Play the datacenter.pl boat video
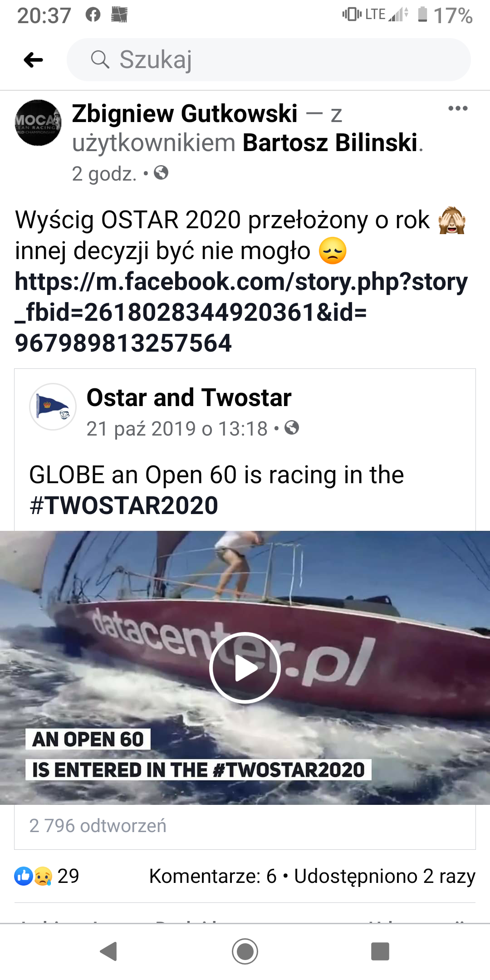 coord(245,667)
